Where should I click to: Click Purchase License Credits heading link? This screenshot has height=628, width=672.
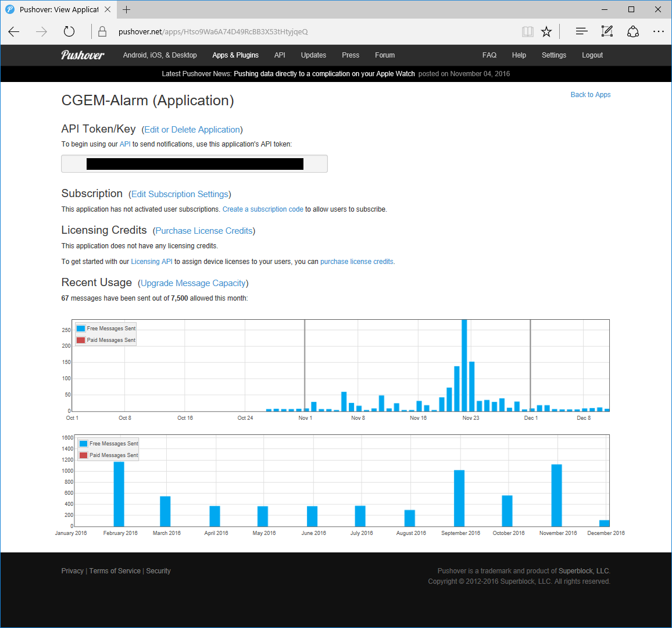[x=204, y=231]
